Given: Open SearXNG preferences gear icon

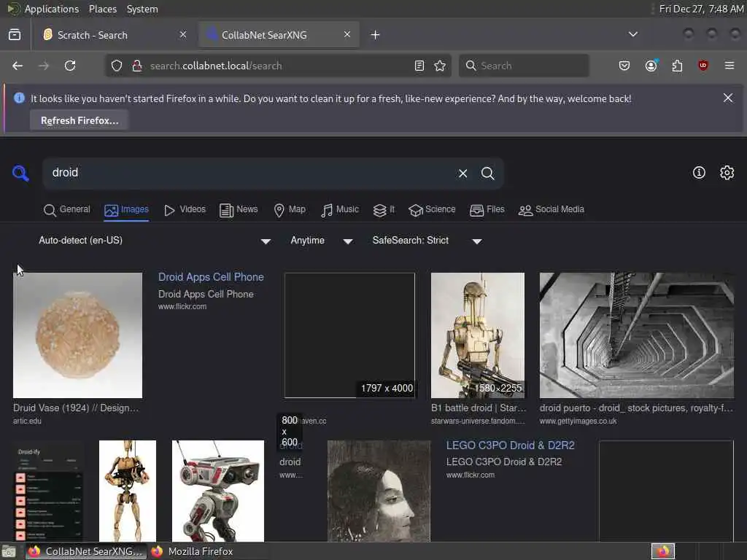Looking at the screenshot, I should tap(727, 172).
